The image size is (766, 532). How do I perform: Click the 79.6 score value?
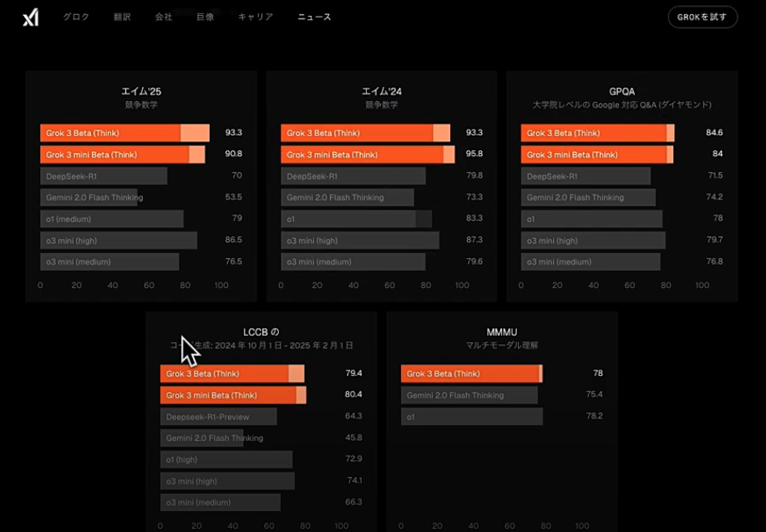click(474, 261)
